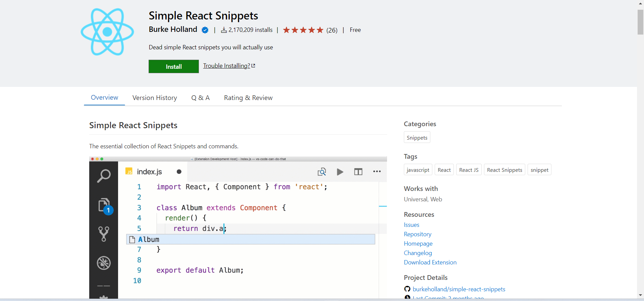
Task: Open the Homepage resource link
Action: 418,244
